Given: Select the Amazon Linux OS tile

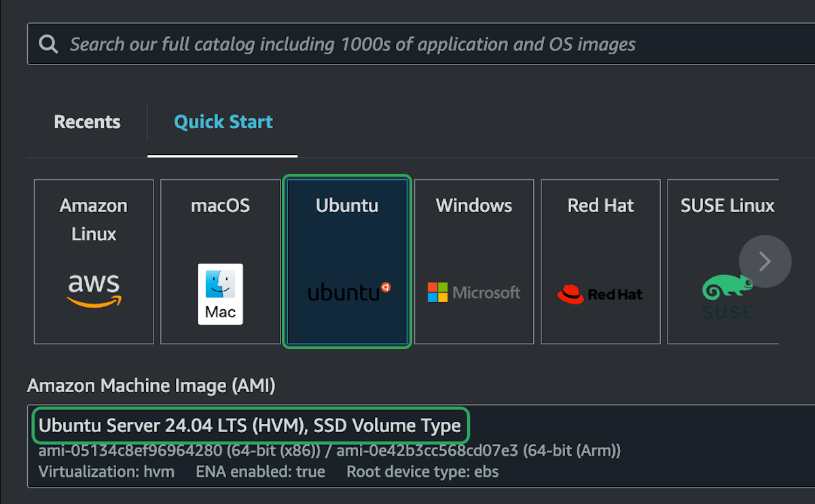Looking at the screenshot, I should coord(94,262).
